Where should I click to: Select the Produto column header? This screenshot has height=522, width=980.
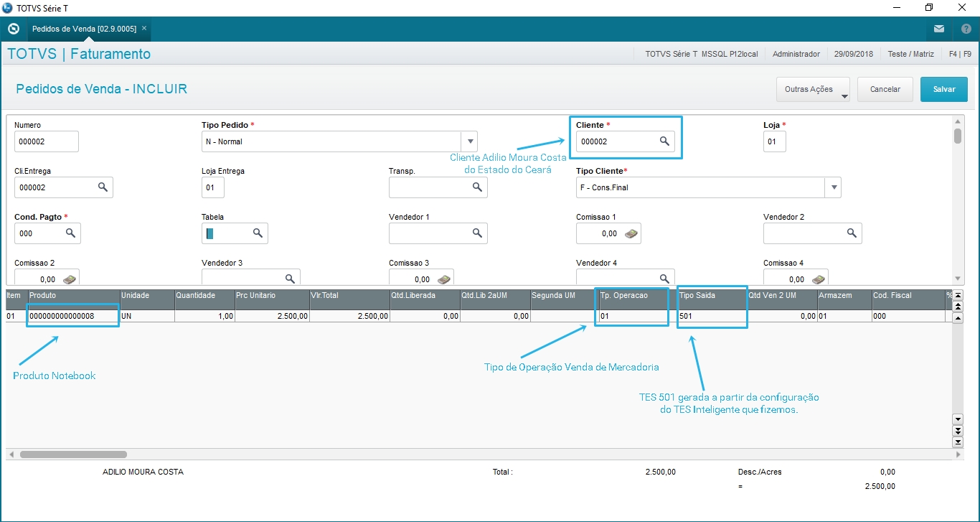coord(73,295)
